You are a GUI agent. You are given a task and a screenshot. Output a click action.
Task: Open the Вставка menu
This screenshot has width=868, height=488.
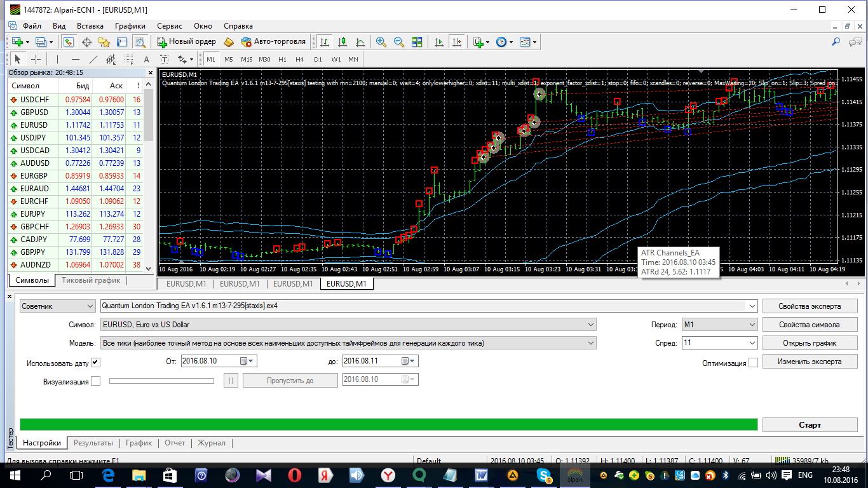coord(90,26)
